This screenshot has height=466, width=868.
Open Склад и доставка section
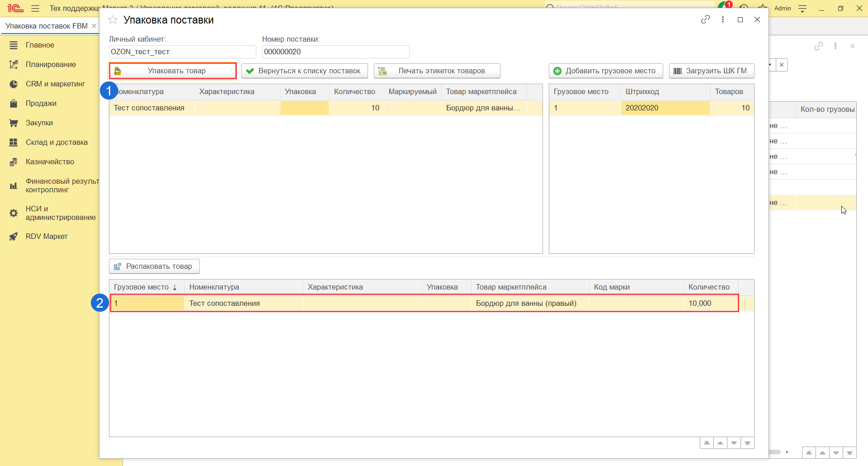[x=57, y=142]
